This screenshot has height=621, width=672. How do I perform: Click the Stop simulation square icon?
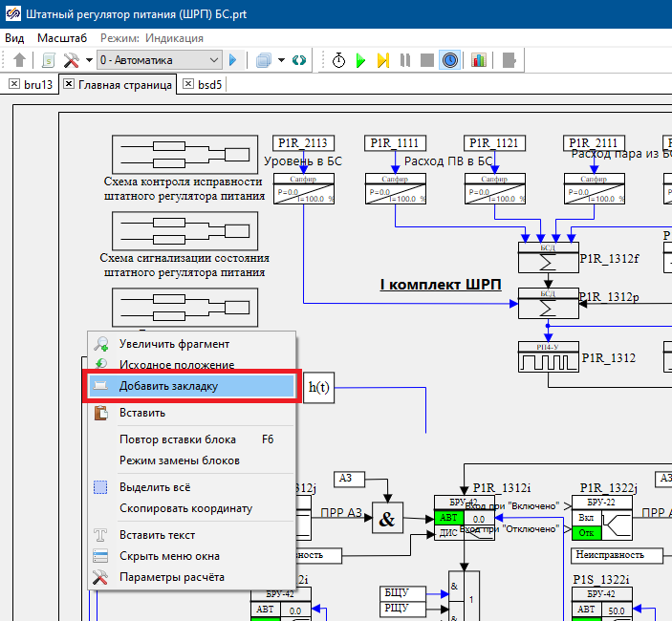(426, 60)
